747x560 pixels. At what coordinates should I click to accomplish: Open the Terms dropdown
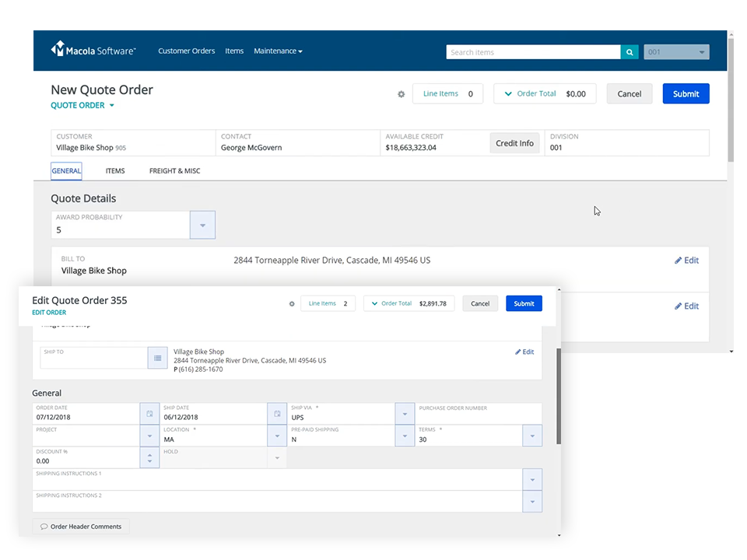click(532, 436)
